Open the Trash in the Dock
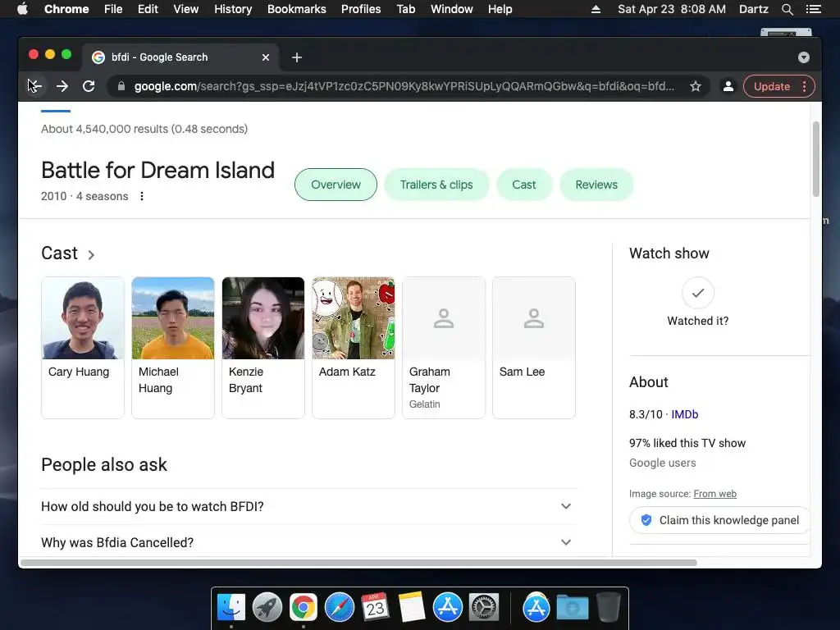 point(608,608)
